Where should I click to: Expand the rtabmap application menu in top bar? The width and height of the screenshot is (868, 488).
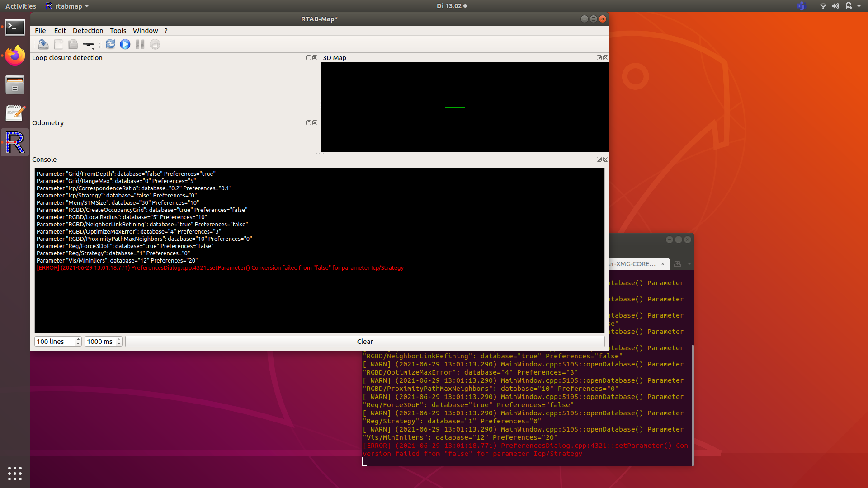coord(67,6)
